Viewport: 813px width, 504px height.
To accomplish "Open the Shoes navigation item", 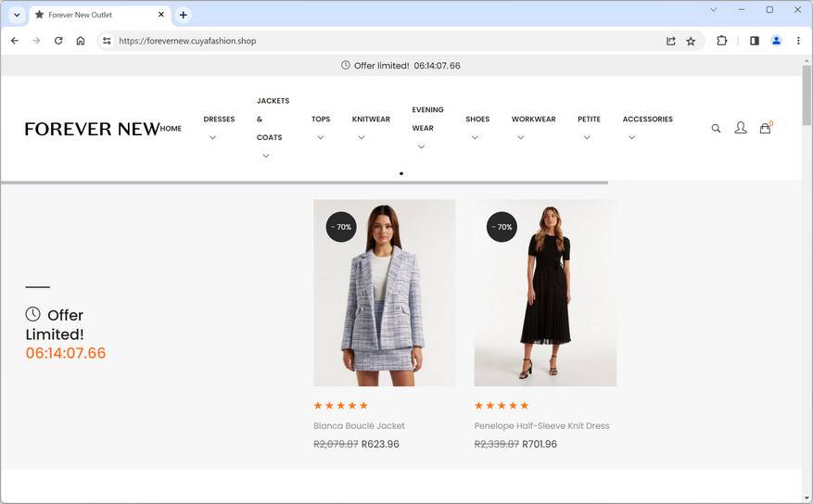I will (x=477, y=120).
